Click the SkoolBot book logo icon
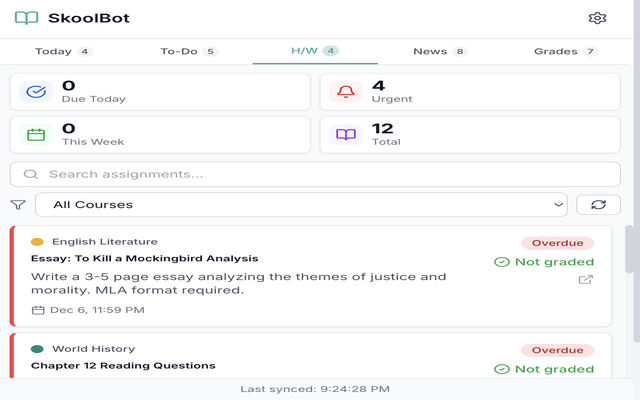Screen dimensions: 640x400 (27, 18)
